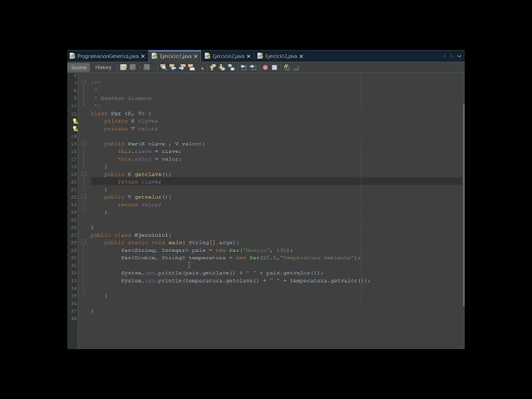Start macro recording with red circle
This screenshot has height=399, width=532.
coord(265,67)
